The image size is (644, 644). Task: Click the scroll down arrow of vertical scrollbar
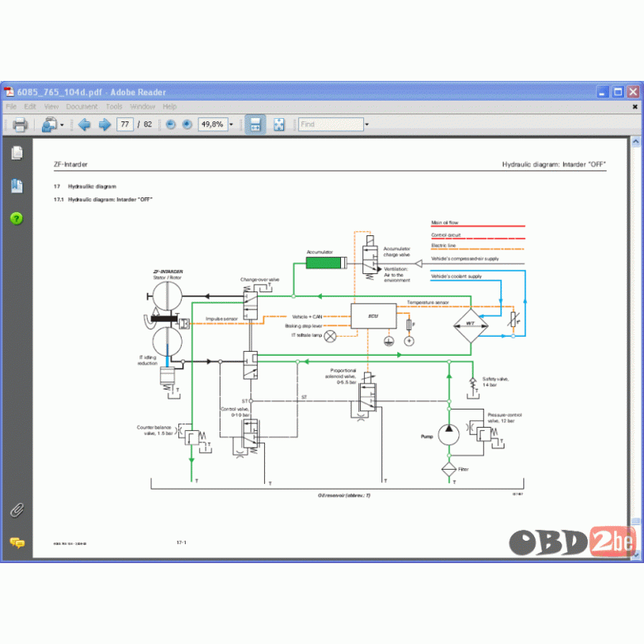coord(636,555)
